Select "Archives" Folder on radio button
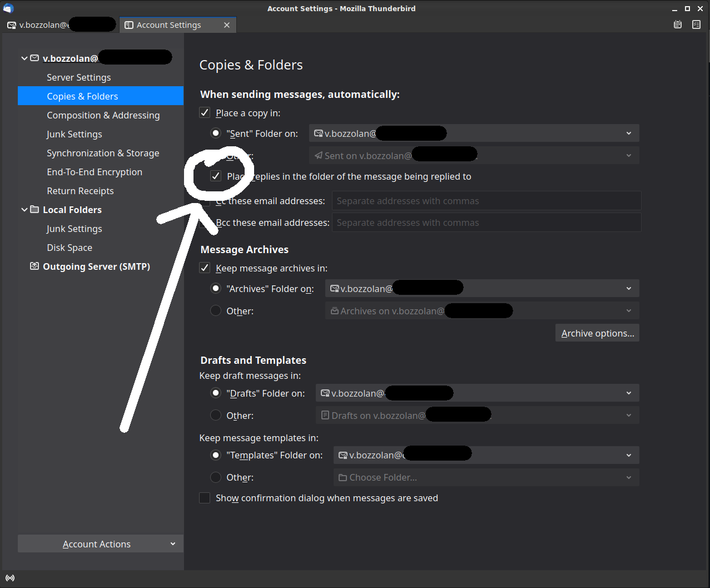Image resolution: width=710 pixels, height=588 pixels. point(216,289)
